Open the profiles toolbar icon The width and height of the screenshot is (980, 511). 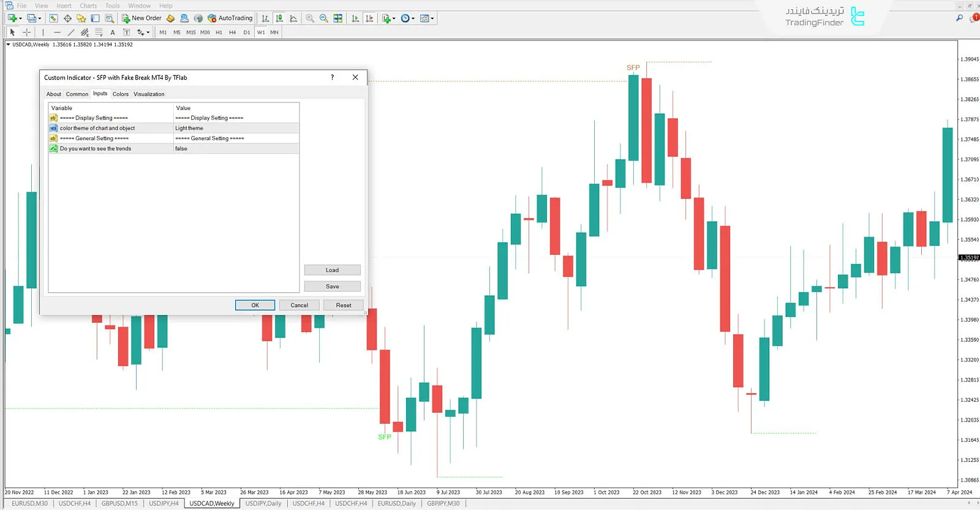pos(31,18)
